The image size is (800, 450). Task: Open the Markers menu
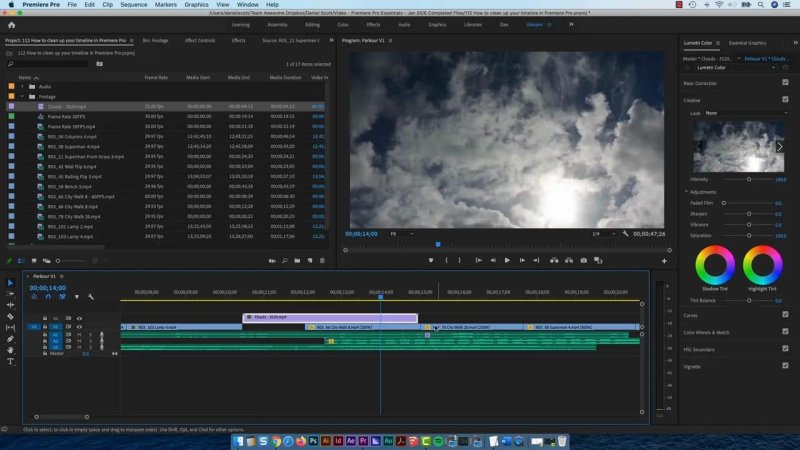[166, 5]
